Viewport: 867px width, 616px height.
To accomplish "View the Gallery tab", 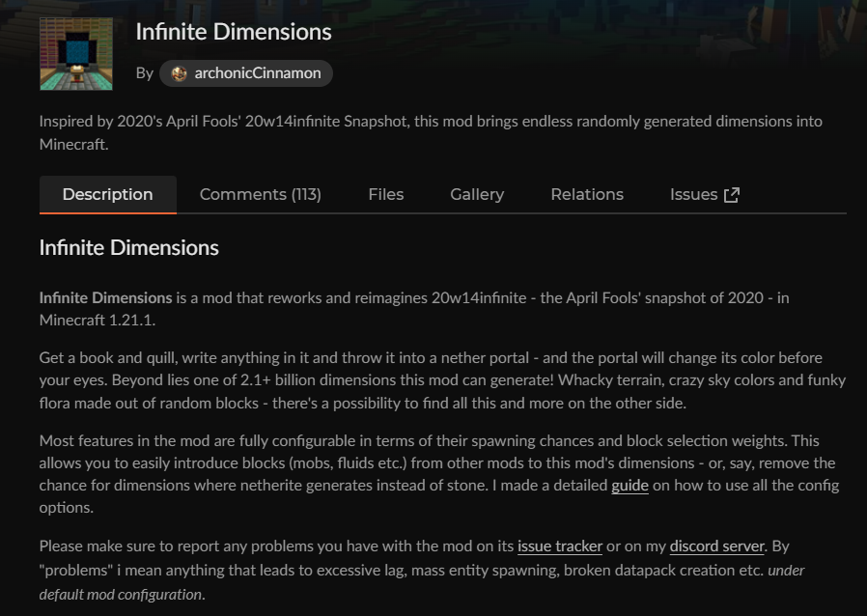I will tap(477, 195).
